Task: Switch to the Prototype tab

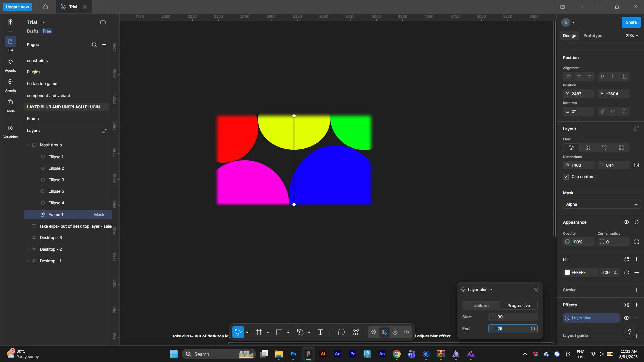Action: [x=593, y=36]
